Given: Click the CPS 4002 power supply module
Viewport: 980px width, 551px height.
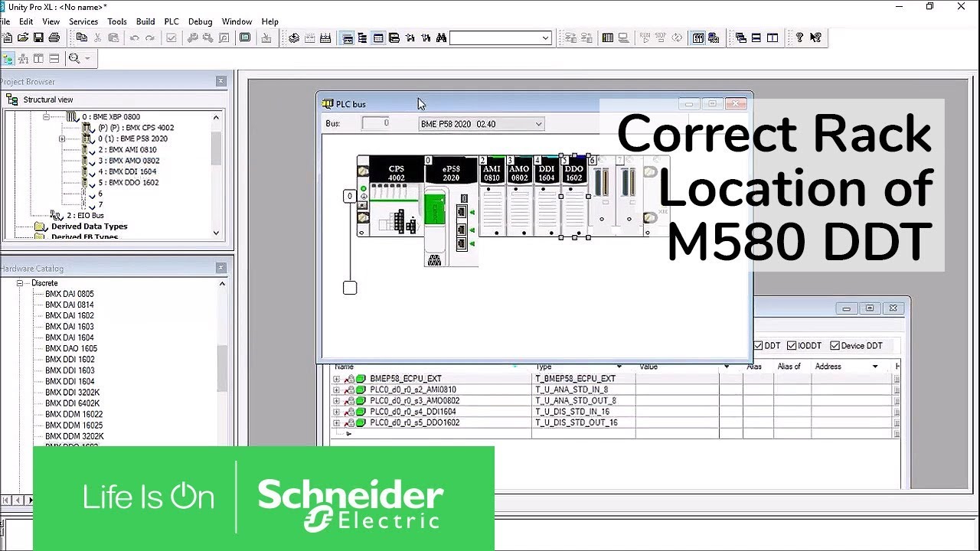Looking at the screenshot, I should pyautogui.click(x=396, y=196).
